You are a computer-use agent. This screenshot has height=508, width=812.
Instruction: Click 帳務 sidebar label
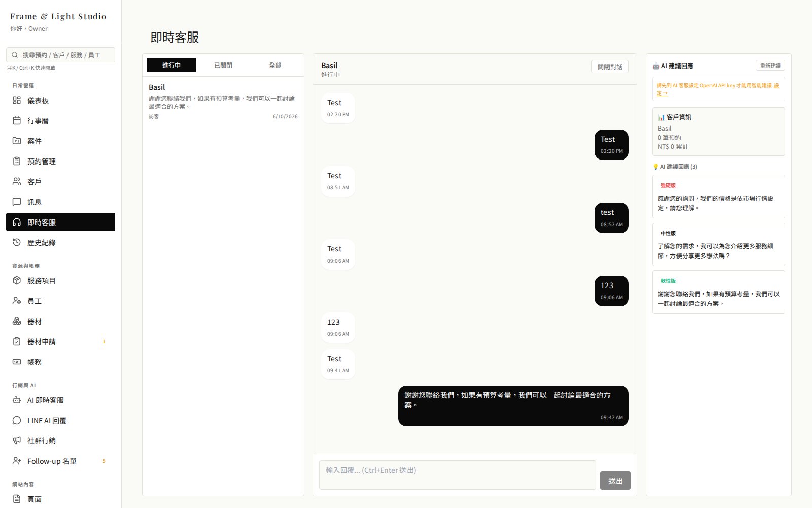(35, 362)
